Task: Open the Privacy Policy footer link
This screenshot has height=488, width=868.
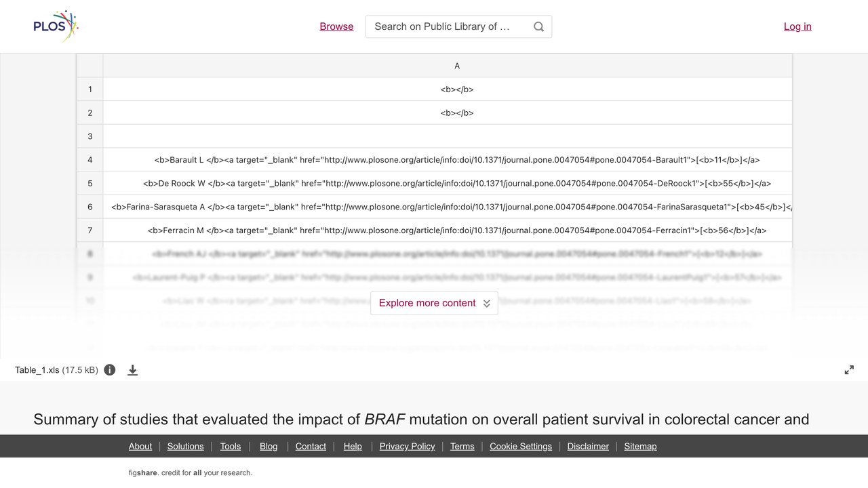Action: tap(407, 446)
